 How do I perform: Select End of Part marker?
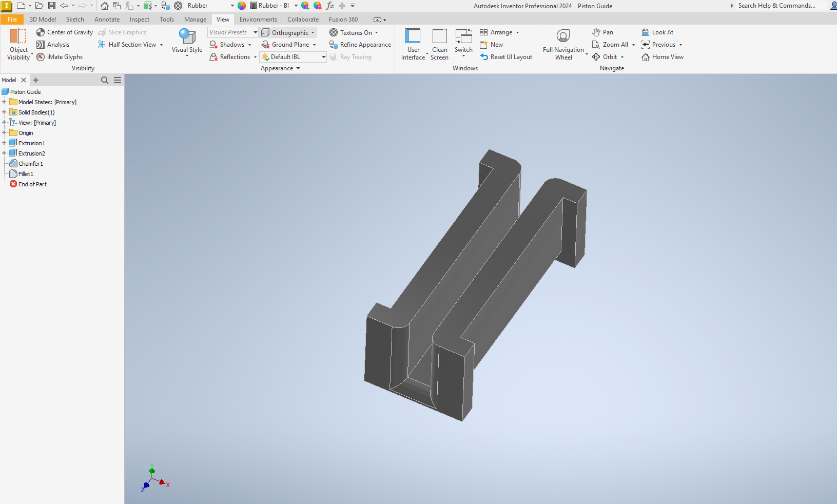tap(32, 184)
